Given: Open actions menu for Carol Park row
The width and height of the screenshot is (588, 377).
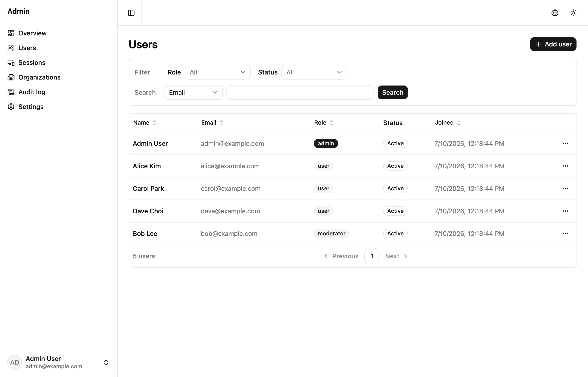Looking at the screenshot, I should [565, 188].
